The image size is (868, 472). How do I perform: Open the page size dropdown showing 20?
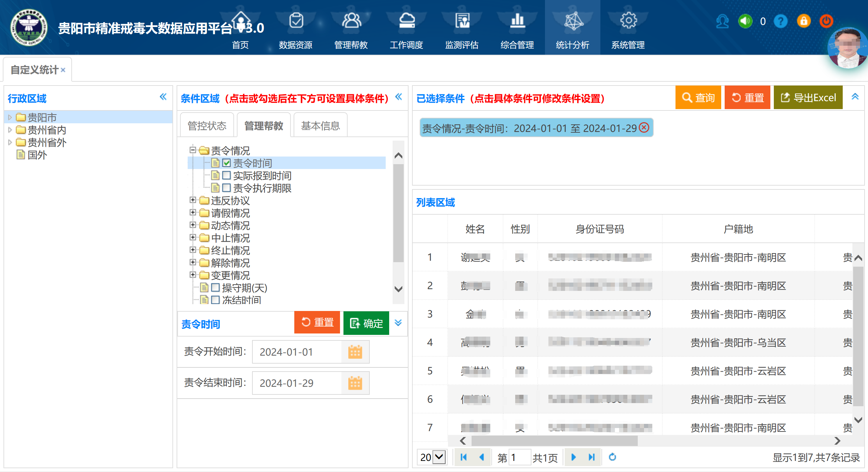(432, 457)
